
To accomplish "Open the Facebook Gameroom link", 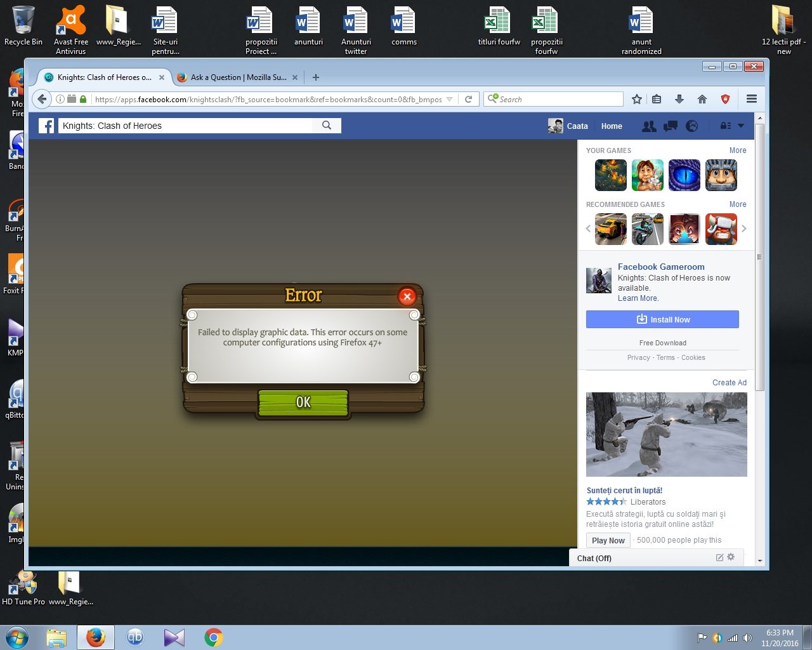I will 661,267.
